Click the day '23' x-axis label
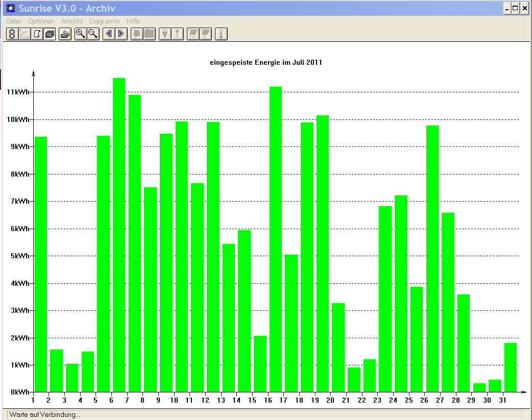The width and height of the screenshot is (532, 420). coord(377,400)
